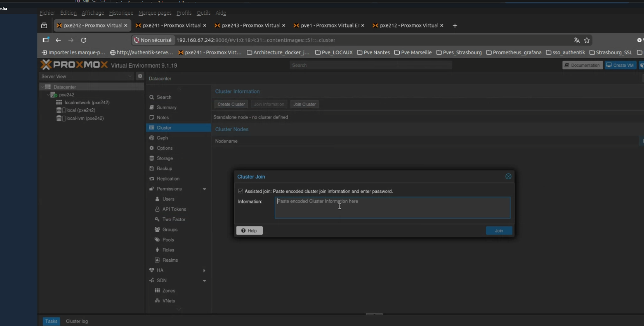Collapse the Datacenter tree node

point(42,87)
